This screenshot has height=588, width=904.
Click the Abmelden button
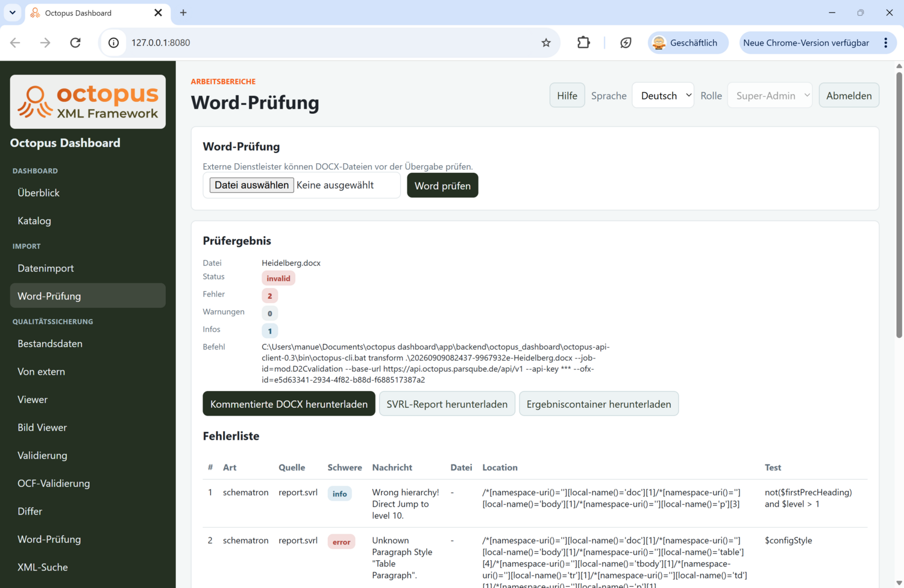click(x=849, y=95)
